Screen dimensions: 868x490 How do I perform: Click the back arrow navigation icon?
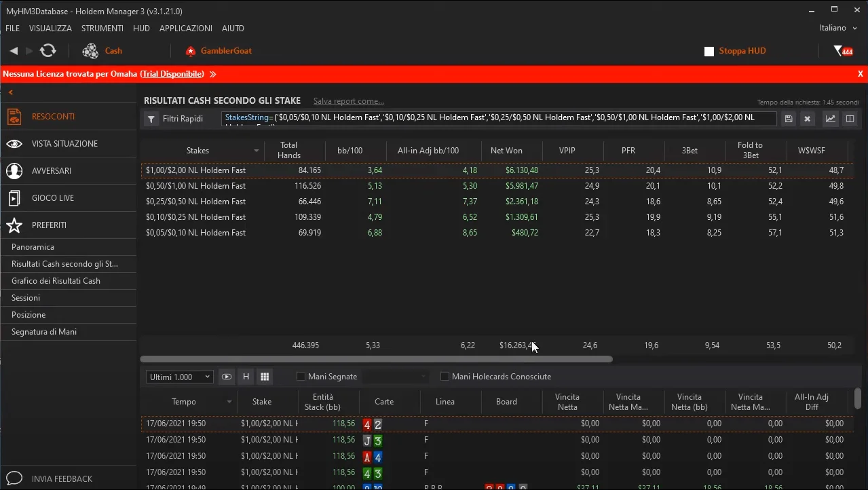coord(14,51)
